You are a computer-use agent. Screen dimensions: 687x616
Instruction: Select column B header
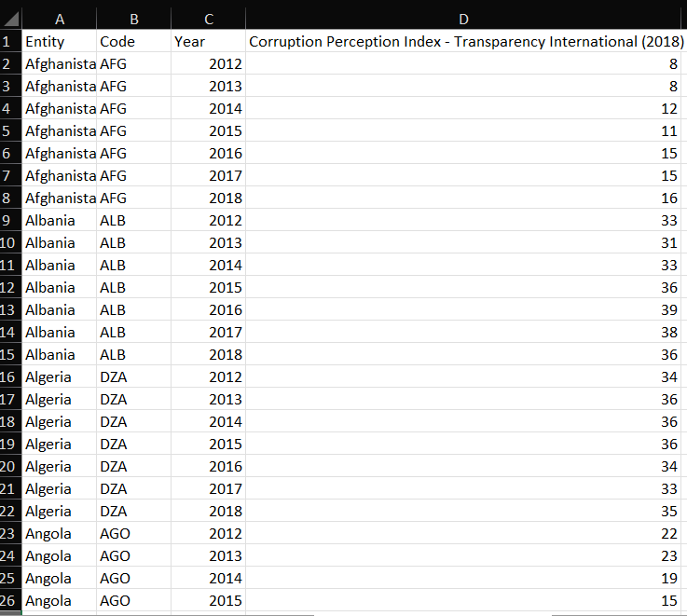click(x=133, y=19)
